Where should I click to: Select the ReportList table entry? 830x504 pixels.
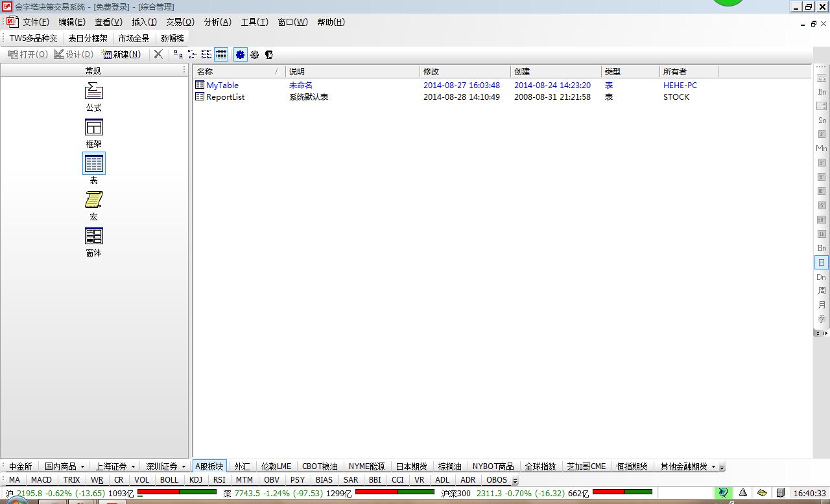click(x=225, y=97)
